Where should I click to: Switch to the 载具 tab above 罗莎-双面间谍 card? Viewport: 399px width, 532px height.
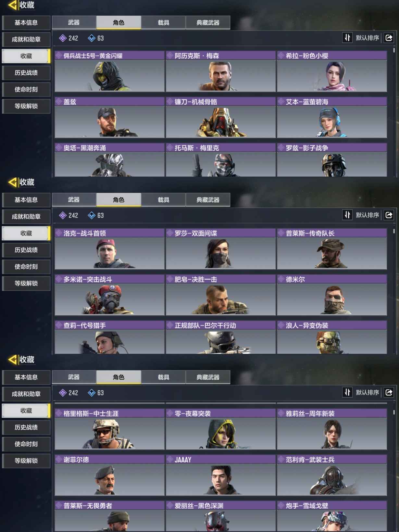tap(163, 200)
